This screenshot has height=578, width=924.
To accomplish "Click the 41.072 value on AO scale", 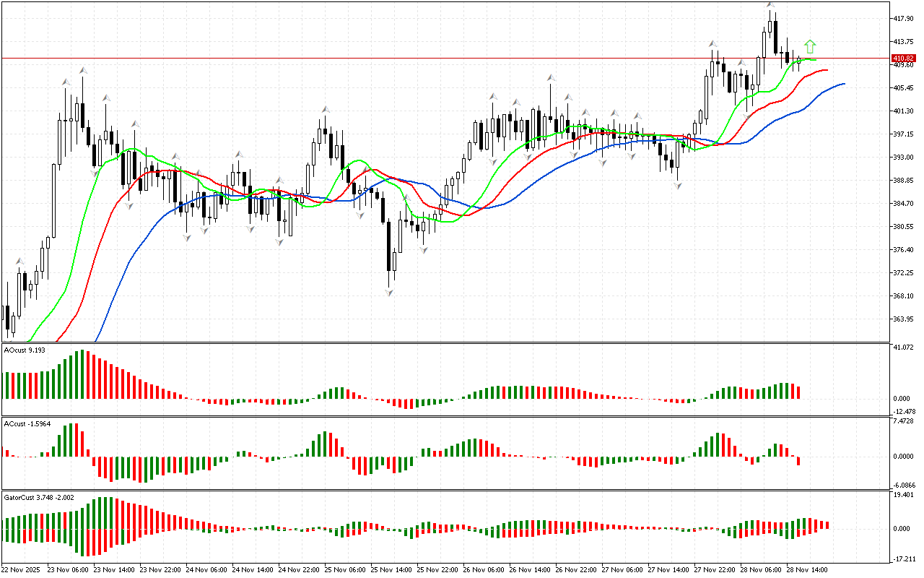I will 904,348.
